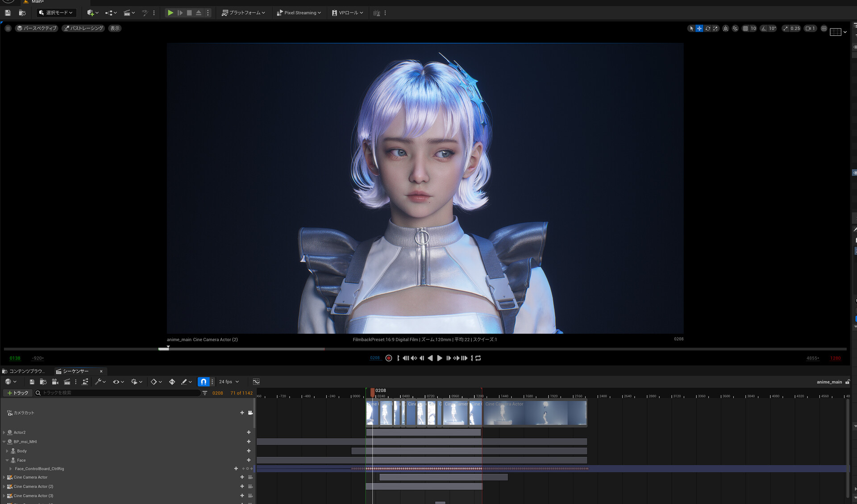Open the 選択モード menu in the top toolbar

(x=56, y=12)
